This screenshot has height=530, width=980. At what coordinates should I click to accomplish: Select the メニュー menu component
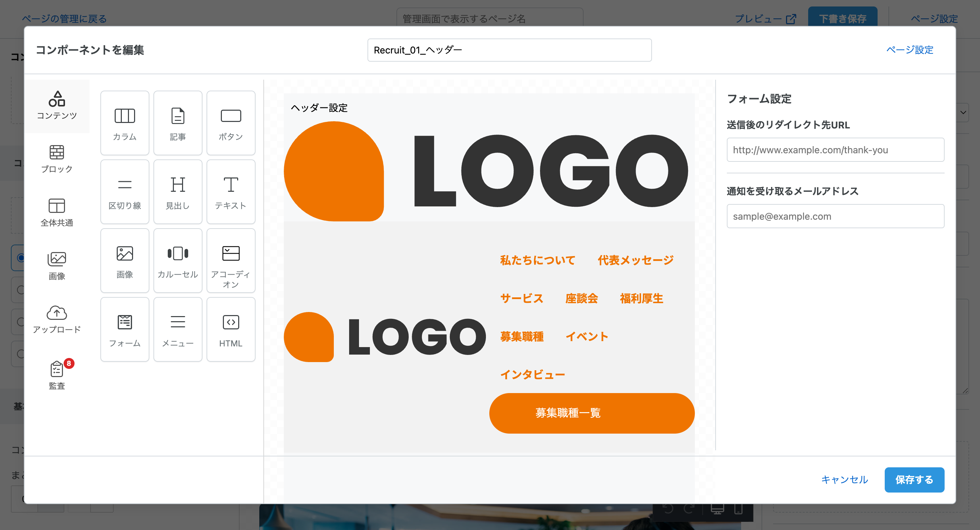[178, 330]
